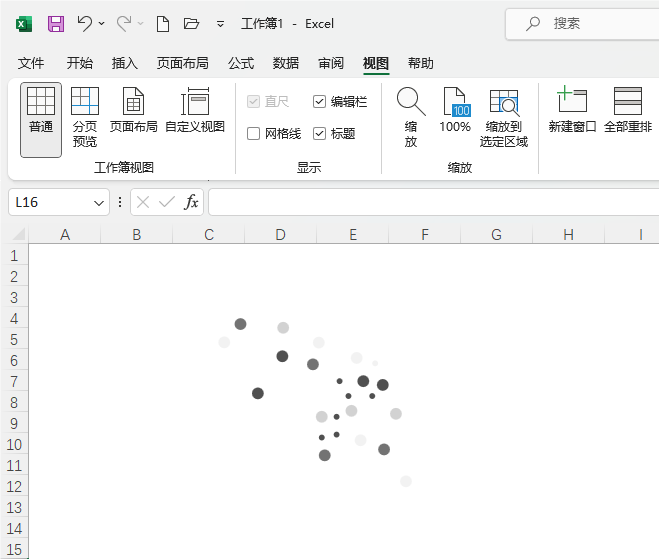The height and width of the screenshot is (559, 659).
Task: Select row 10 header
Action: pyautogui.click(x=14, y=445)
